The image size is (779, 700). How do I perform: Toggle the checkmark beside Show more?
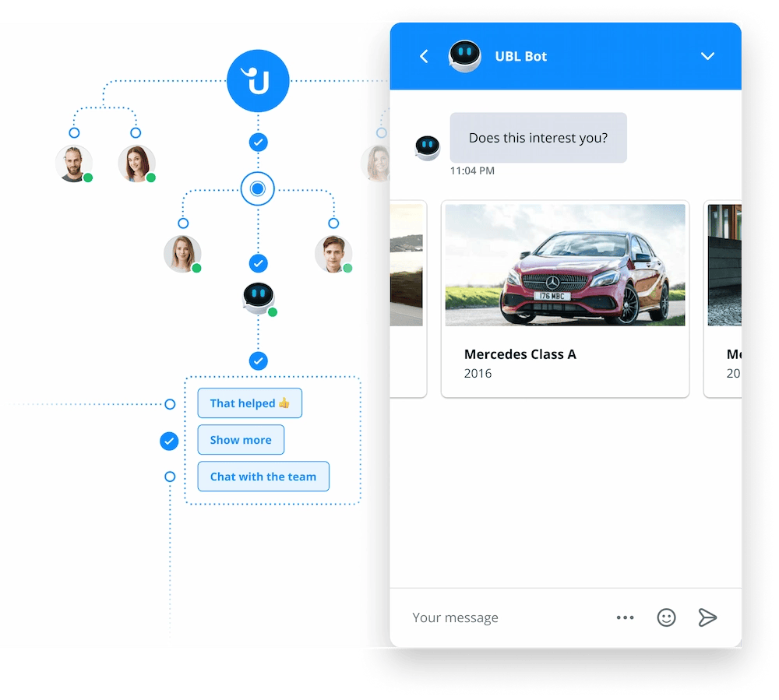[169, 441]
